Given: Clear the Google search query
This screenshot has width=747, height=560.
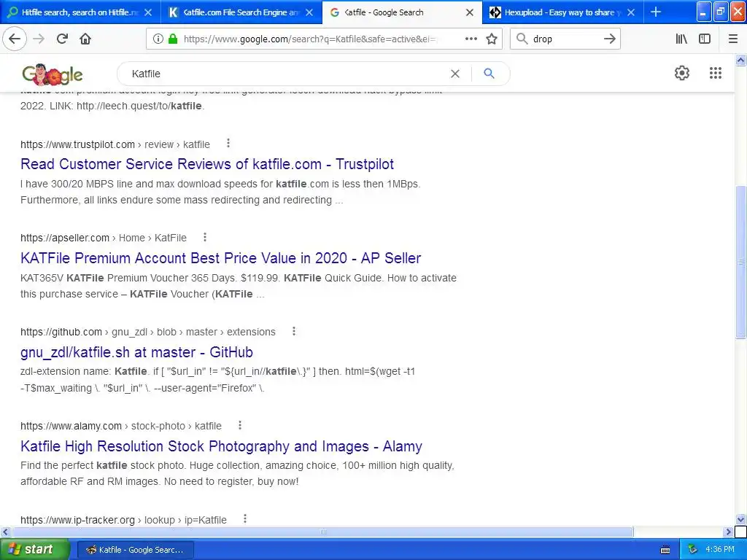Looking at the screenshot, I should (x=455, y=74).
